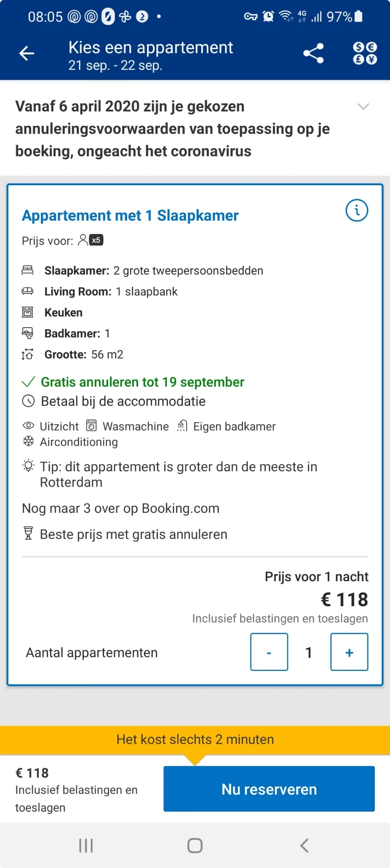This screenshot has height=868, width=390.
Task: Open recent apps from the navigation bar
Action: tap(86, 845)
